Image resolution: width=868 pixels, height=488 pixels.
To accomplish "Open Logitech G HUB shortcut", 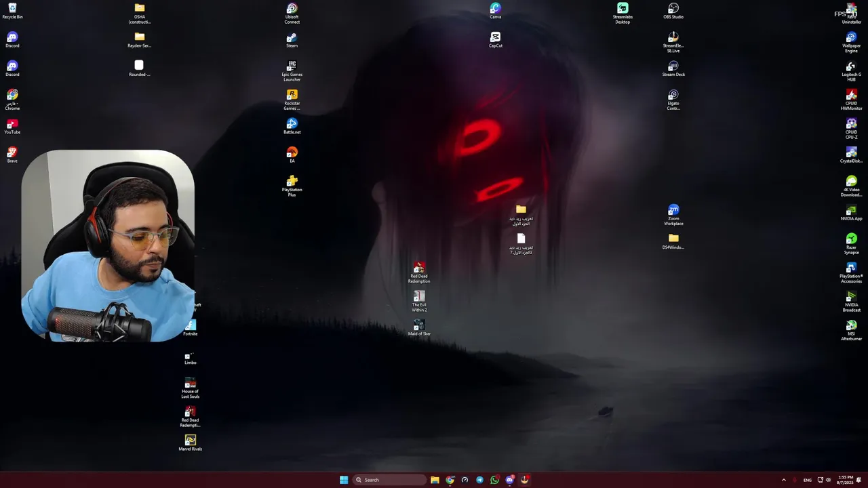I will (x=851, y=70).
